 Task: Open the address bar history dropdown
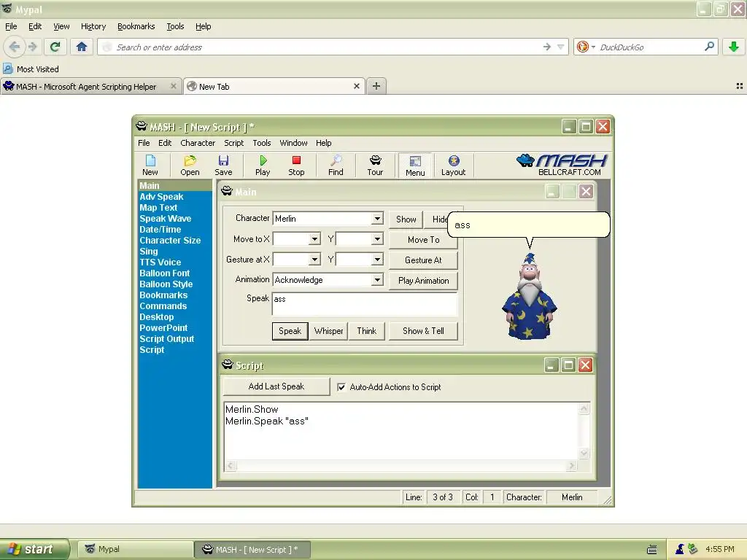561,47
